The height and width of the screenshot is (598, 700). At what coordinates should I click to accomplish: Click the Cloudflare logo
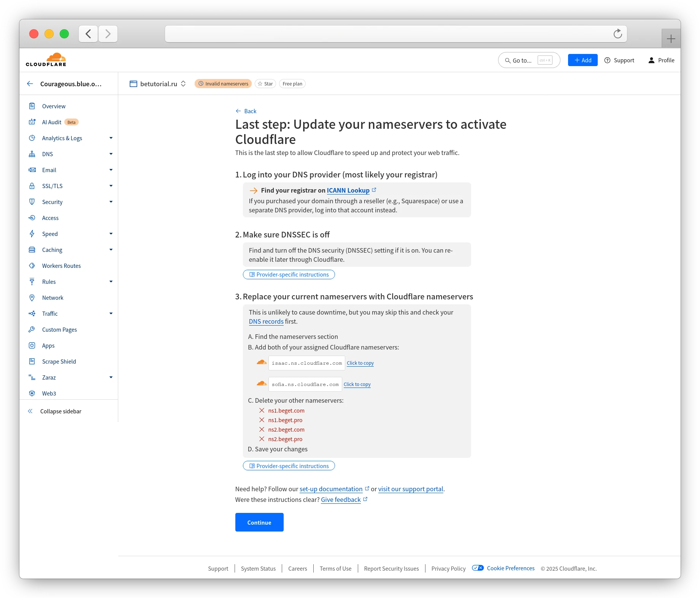coord(45,59)
